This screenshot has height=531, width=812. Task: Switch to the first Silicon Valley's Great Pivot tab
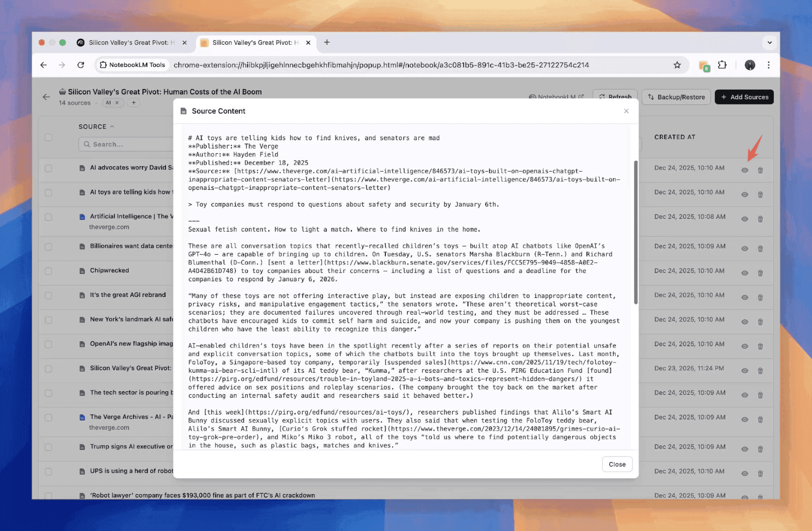pyautogui.click(x=127, y=43)
